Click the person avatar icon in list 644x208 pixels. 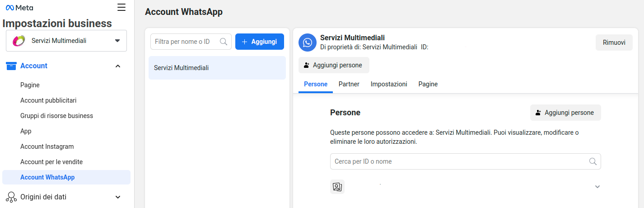click(337, 187)
